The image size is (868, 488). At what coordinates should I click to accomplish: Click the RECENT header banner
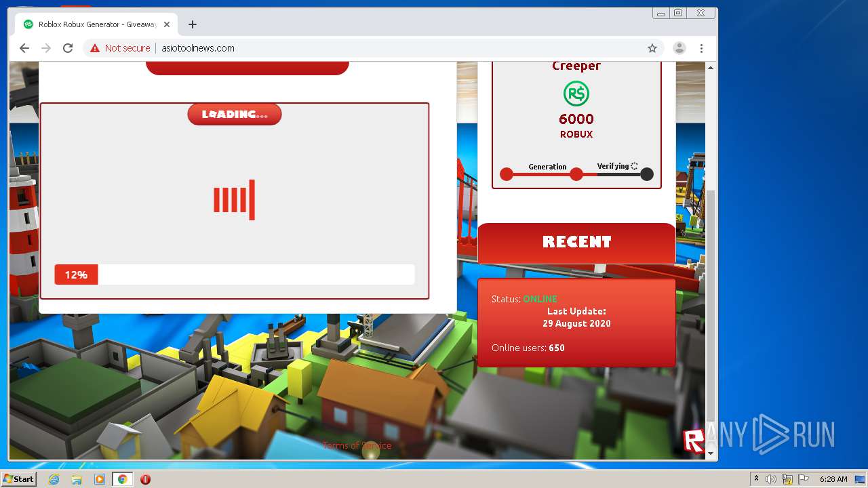tap(577, 243)
